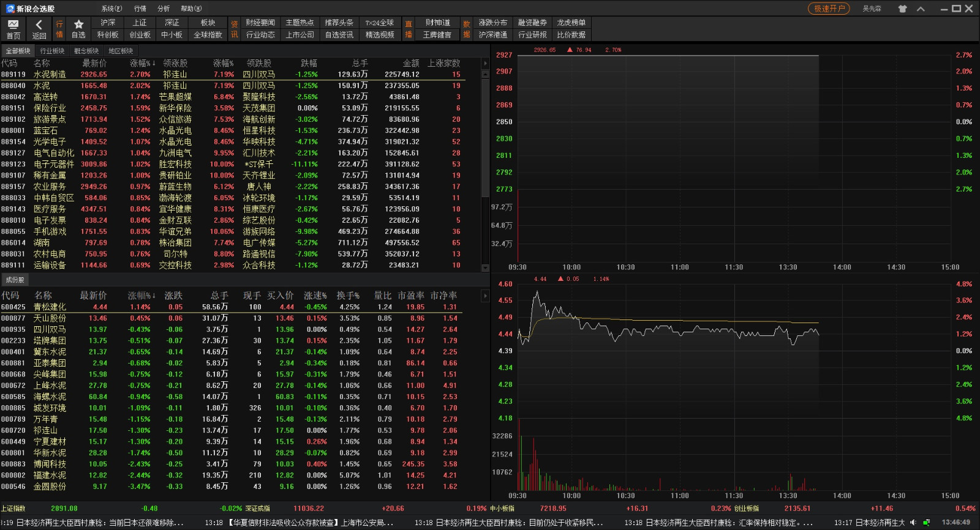Open 龙虎榜单 data page
980x530 pixels.
571,23
